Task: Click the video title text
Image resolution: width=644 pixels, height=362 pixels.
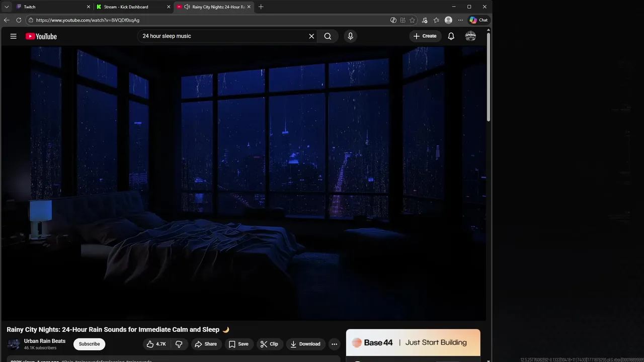Action: (118, 330)
